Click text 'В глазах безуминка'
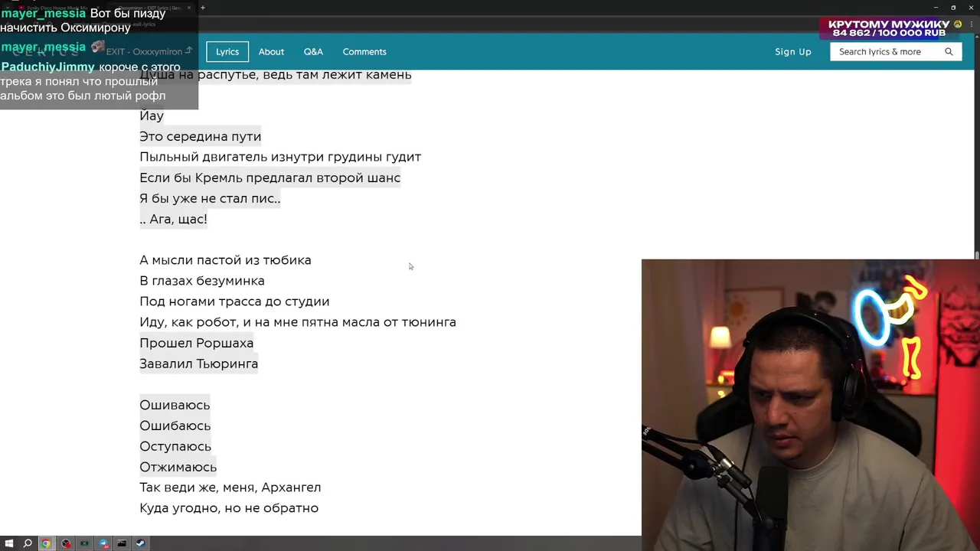 pos(202,281)
